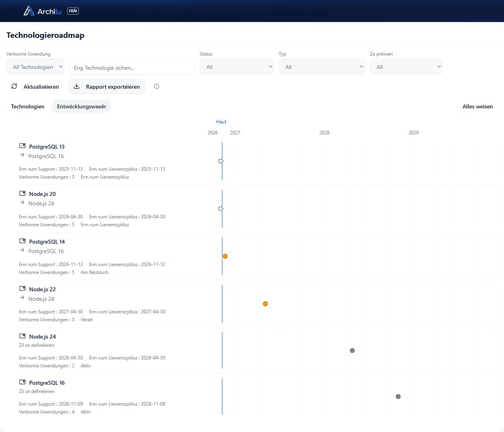Open the info icon next to export
This screenshot has width=504, height=432.
click(x=157, y=86)
